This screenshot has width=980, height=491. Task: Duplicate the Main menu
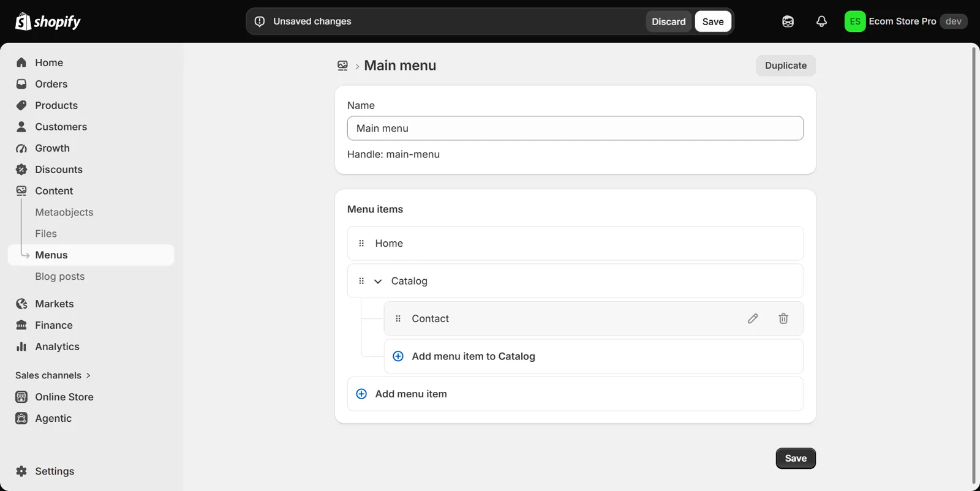[x=786, y=66]
